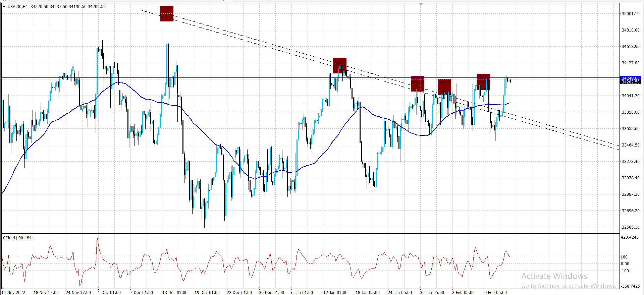Click the black 34202.50 current price label
Image resolution: width=644 pixels, height=295 pixels.
(630, 82)
